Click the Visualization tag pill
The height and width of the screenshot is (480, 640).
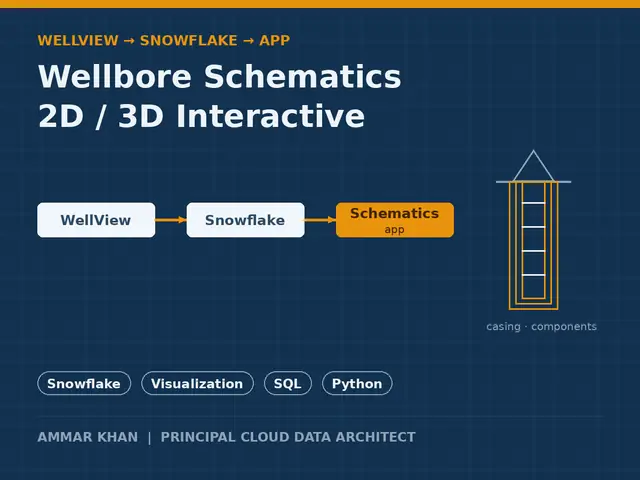[x=198, y=383]
